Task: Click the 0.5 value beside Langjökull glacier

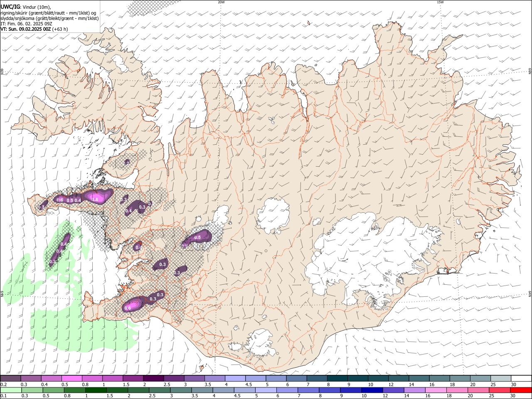Action: 197,238
